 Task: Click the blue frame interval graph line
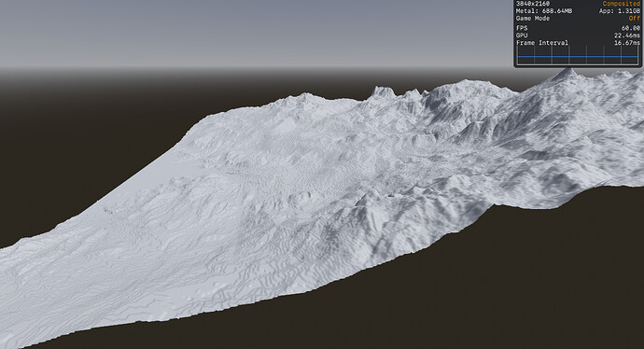click(x=578, y=56)
